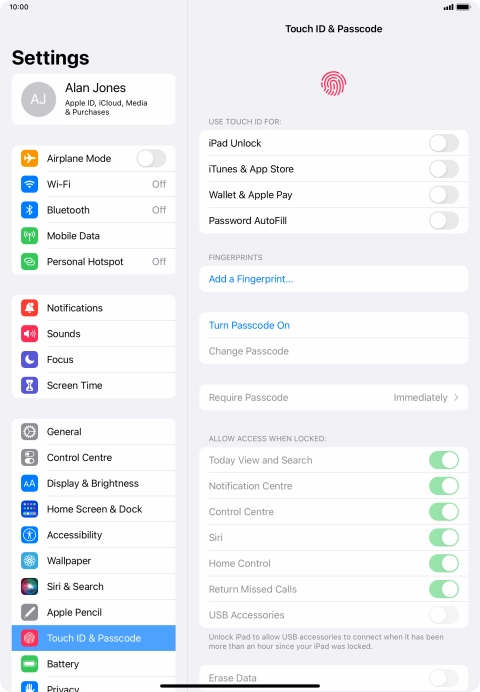480x692 pixels.
Task: Open Bluetooth settings via its blue icon
Action: [30, 210]
